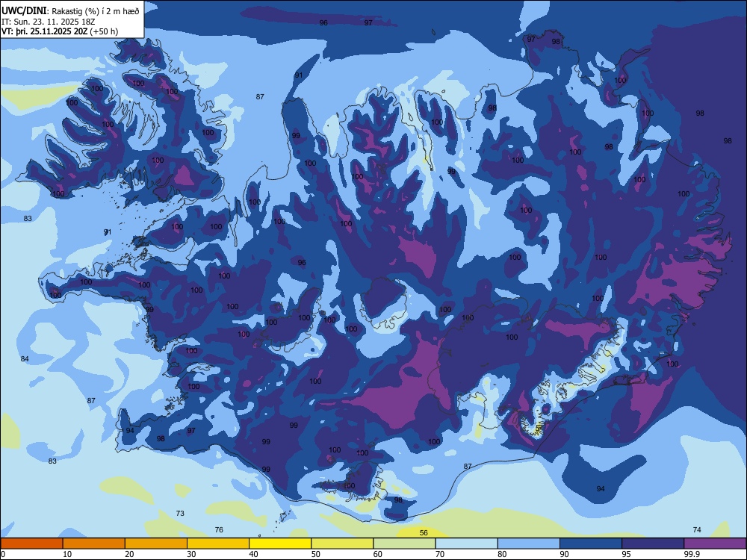Click the pale blue 70–80 legend swatch
The image size is (747, 560).
[466, 544]
